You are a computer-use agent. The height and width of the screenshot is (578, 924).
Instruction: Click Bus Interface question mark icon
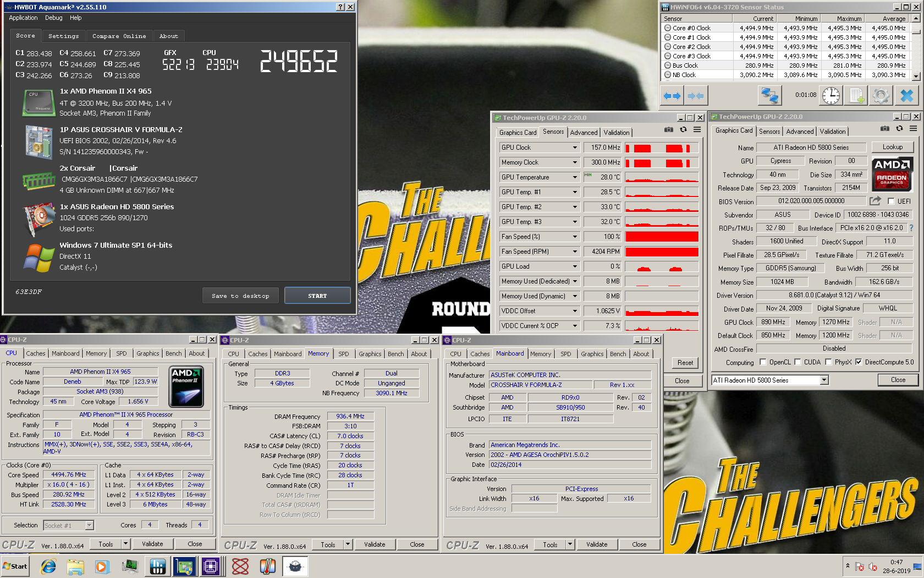(911, 228)
